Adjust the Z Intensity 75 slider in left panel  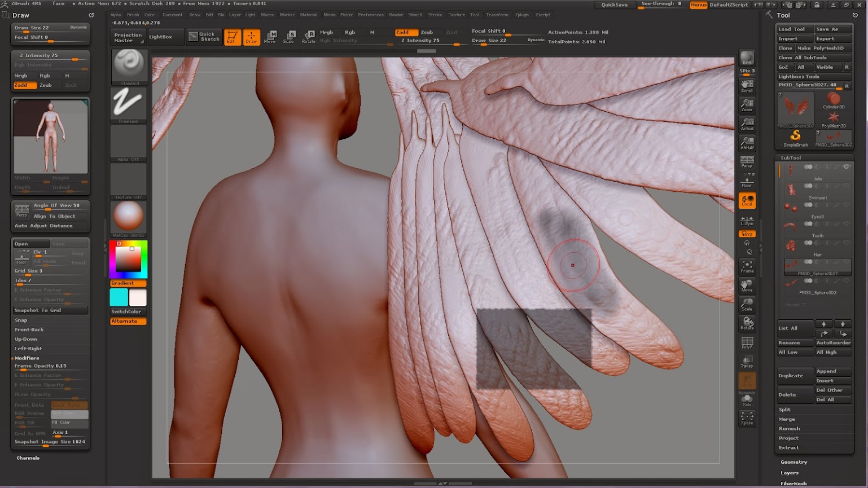pyautogui.click(x=50, y=56)
